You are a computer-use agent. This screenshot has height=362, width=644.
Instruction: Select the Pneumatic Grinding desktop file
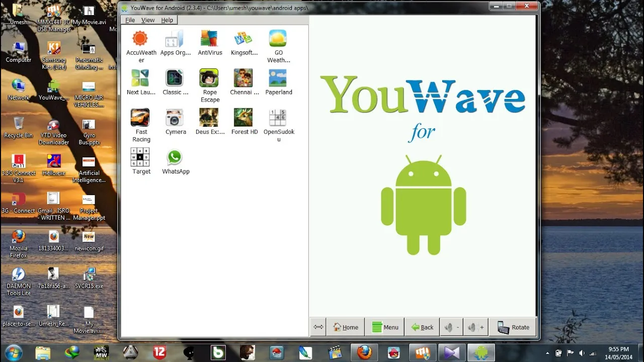(89, 55)
